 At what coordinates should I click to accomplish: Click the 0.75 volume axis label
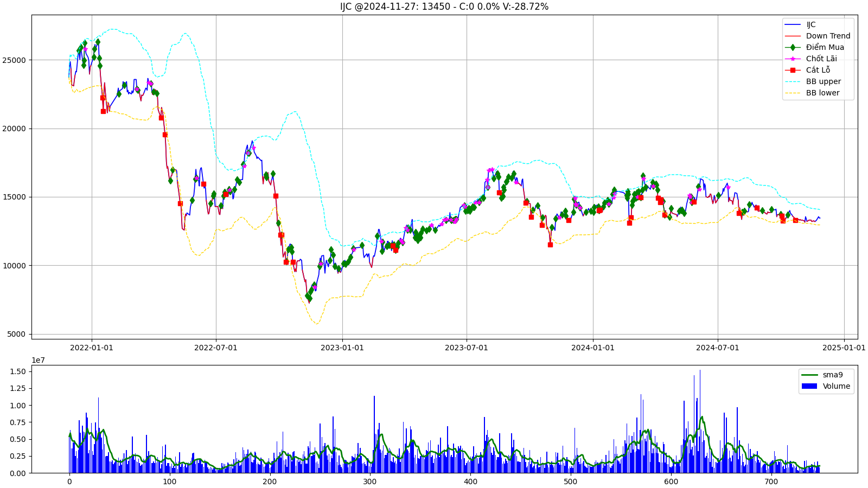point(18,422)
